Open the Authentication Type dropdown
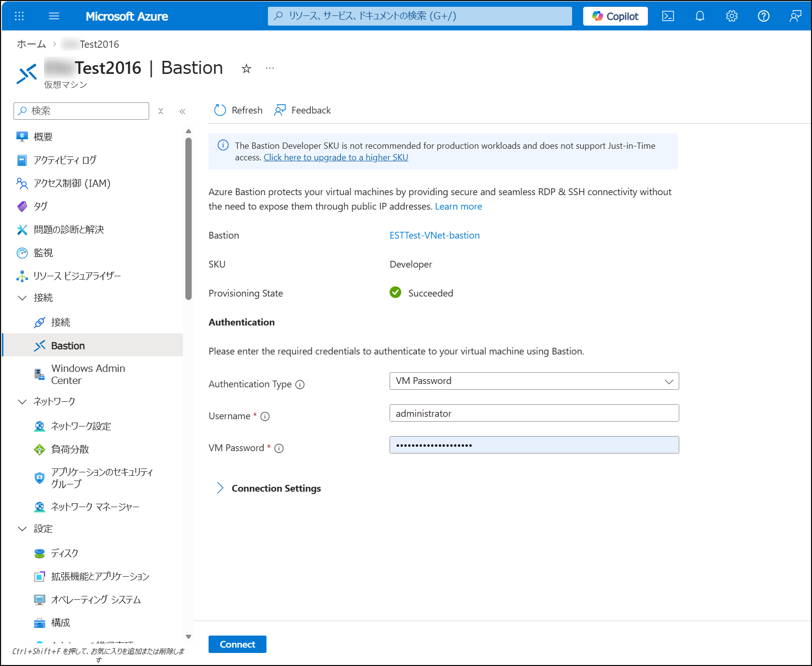 [534, 381]
